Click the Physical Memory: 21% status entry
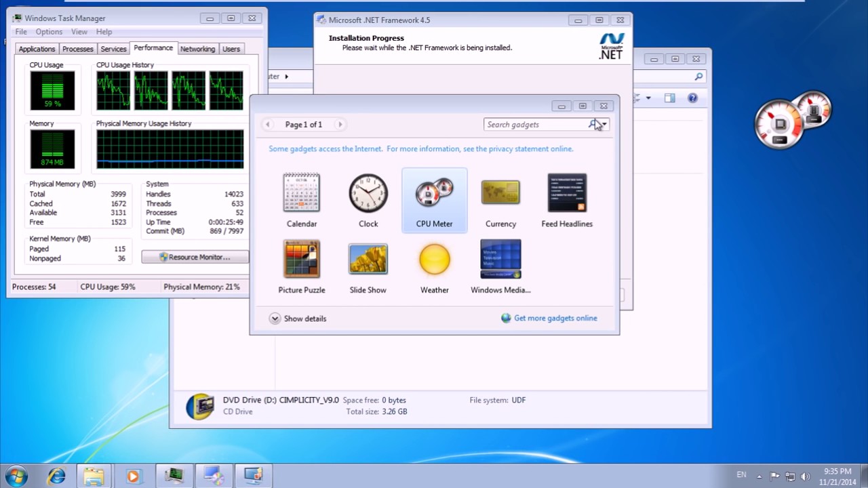This screenshot has height=488, width=868. click(x=201, y=287)
